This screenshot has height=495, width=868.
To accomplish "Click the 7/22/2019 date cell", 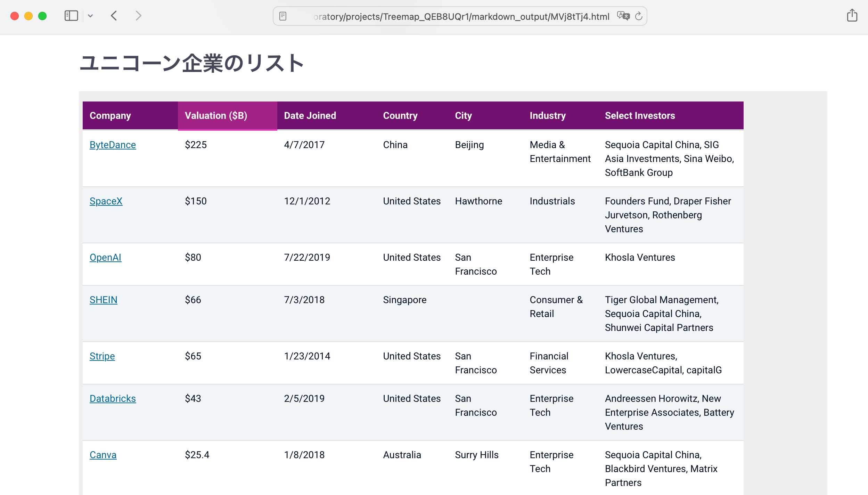I will pos(327,264).
